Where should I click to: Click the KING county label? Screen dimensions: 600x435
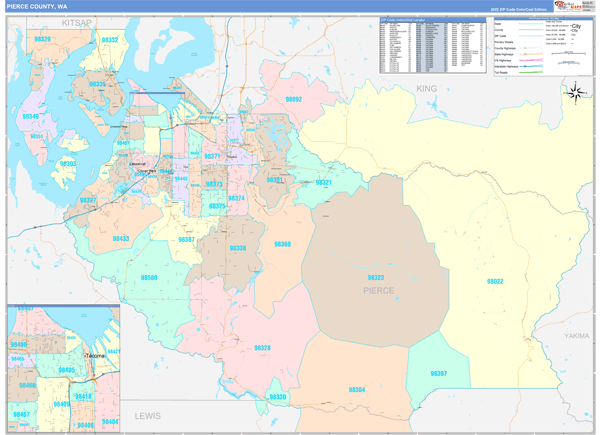click(x=428, y=89)
